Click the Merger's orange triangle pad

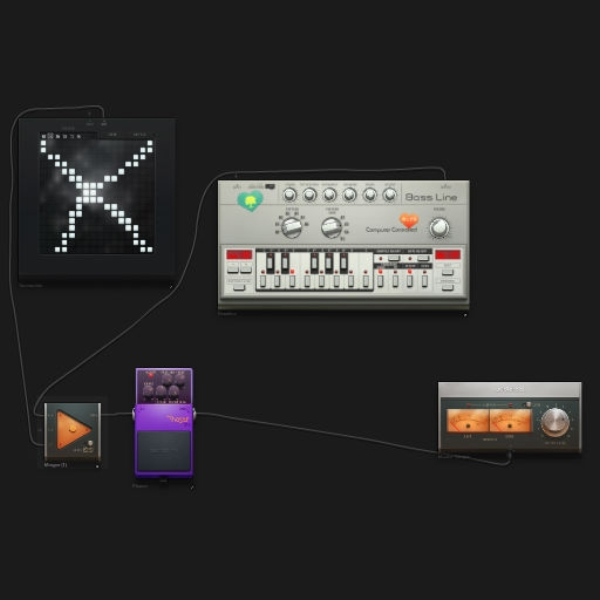click(x=73, y=429)
